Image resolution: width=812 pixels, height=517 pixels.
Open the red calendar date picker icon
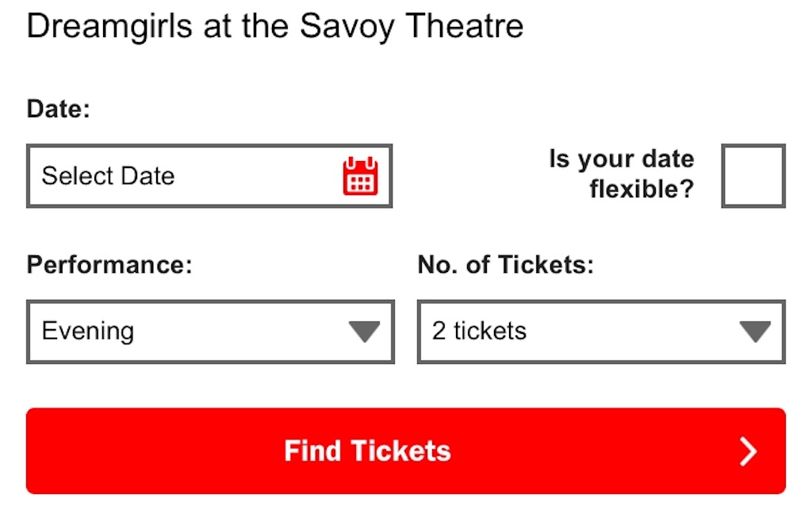[x=361, y=176]
